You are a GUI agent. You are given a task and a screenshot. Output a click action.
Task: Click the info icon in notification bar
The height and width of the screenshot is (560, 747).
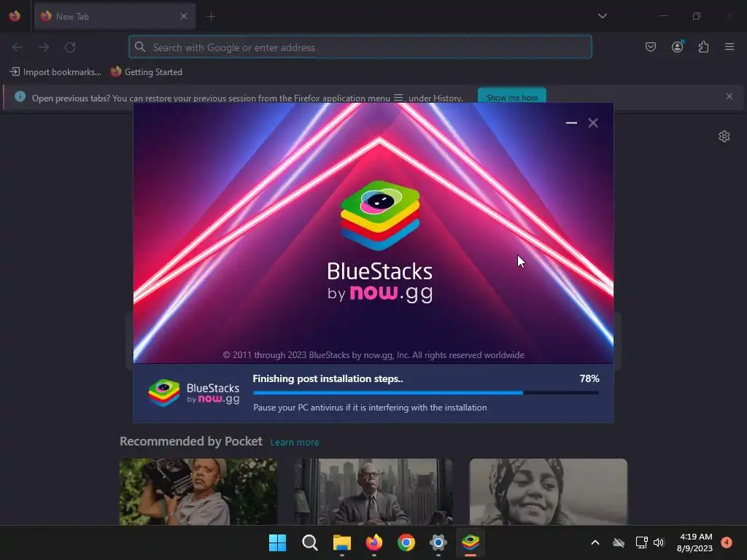click(20, 97)
